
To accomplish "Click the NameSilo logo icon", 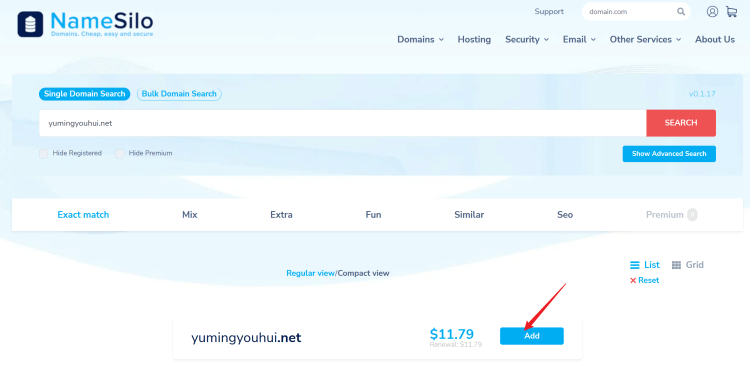I will click(x=30, y=24).
